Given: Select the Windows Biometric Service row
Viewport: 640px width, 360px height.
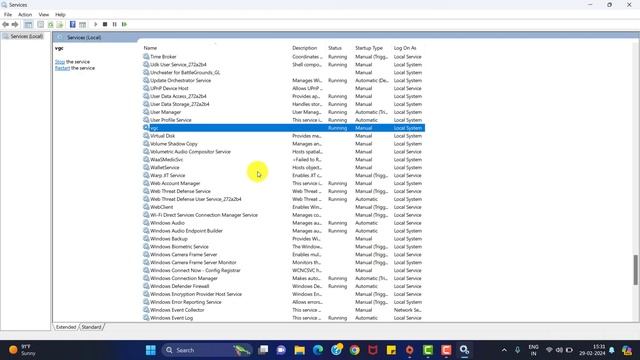Looking at the screenshot, I should [x=284, y=247].
